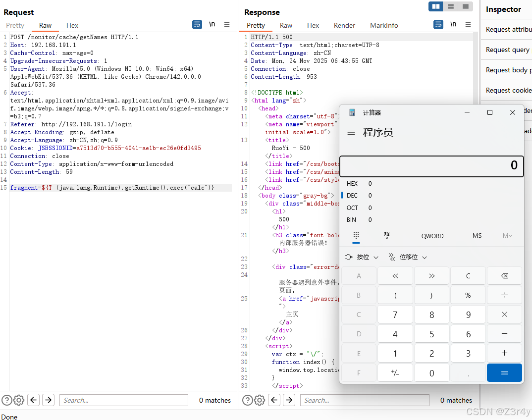Screen dimensions: 532x420
Task: Toggle word wrap icon in Response panel
Action: [x=438, y=24]
